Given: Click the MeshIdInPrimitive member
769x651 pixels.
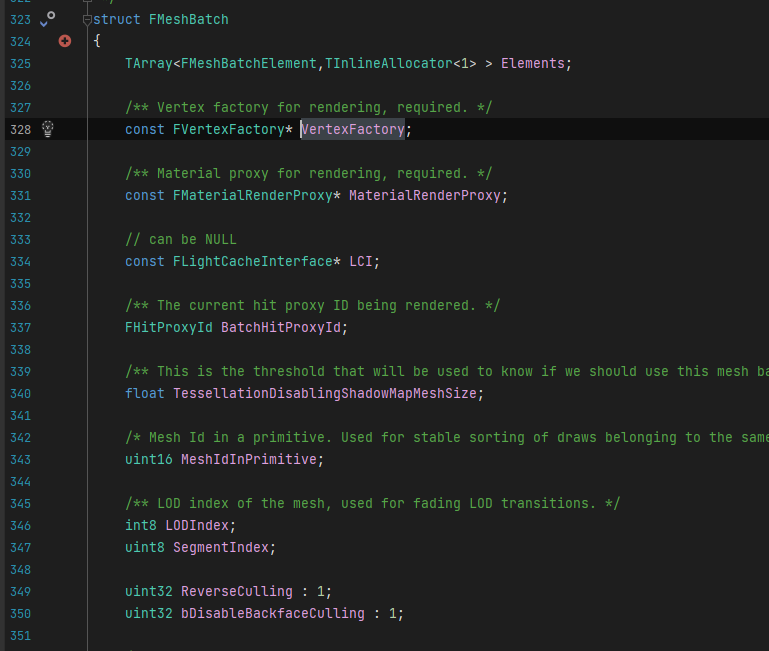Looking at the screenshot, I should [249, 460].
